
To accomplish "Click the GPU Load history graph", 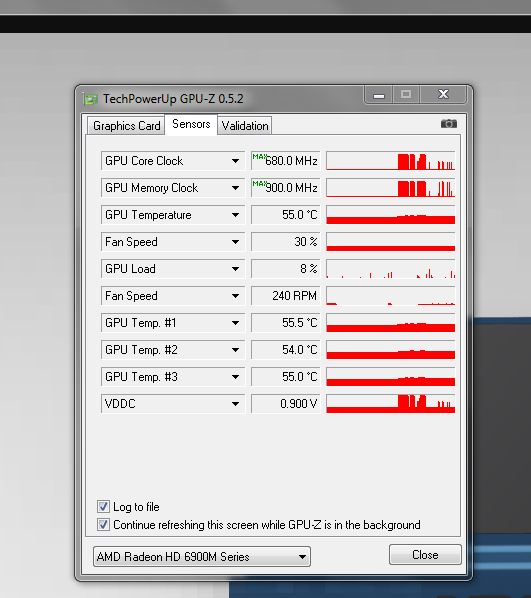I will click(391, 269).
